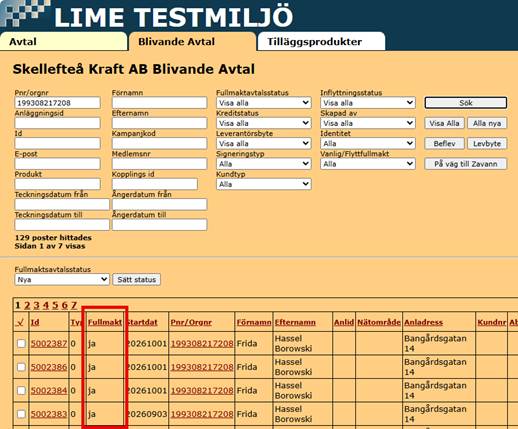Click the På väg till Zavann button
518x429 pixels.
click(466, 164)
